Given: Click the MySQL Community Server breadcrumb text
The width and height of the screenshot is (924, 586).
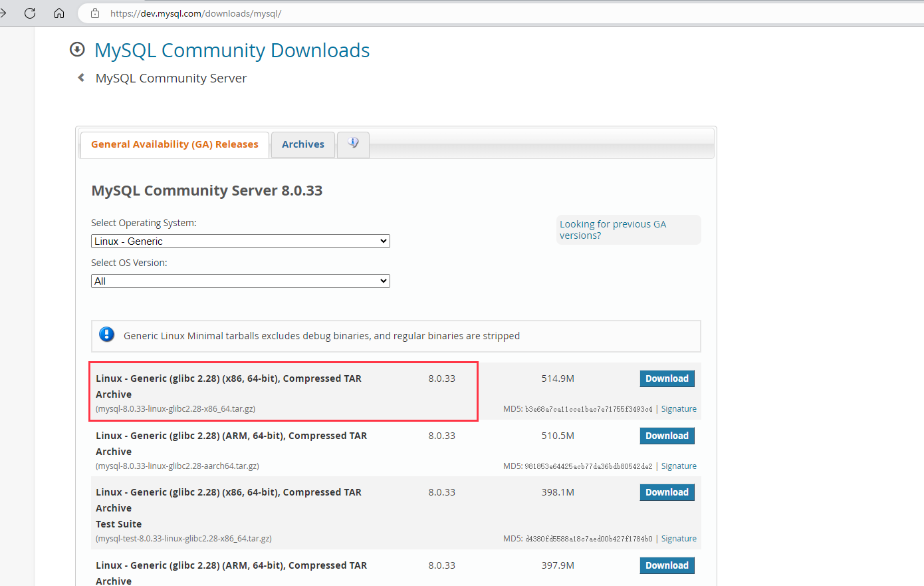Looking at the screenshot, I should (171, 78).
